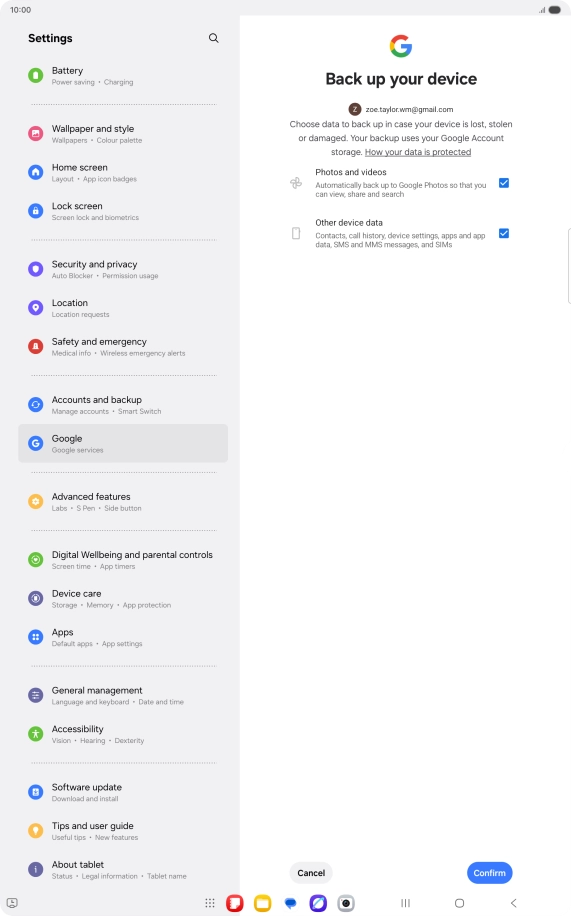Uncheck Photos and videos backup checkbox
The width and height of the screenshot is (571, 916).
[x=504, y=183]
